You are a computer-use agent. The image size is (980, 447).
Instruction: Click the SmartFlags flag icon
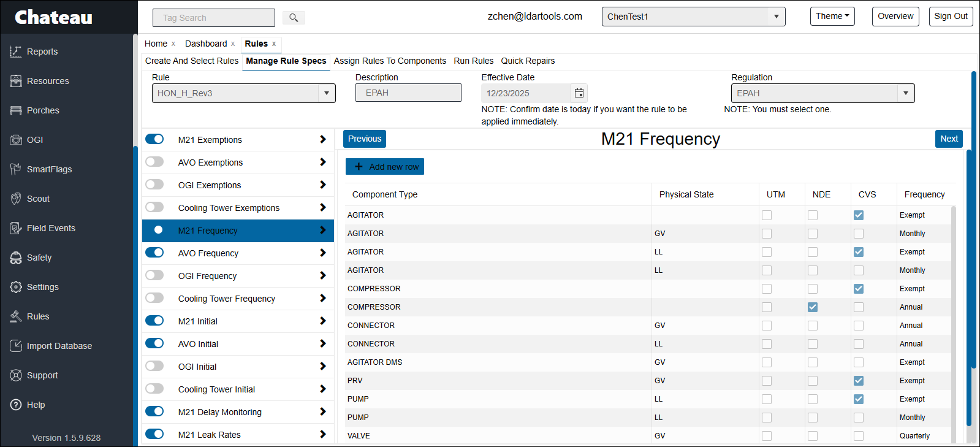[16, 169]
